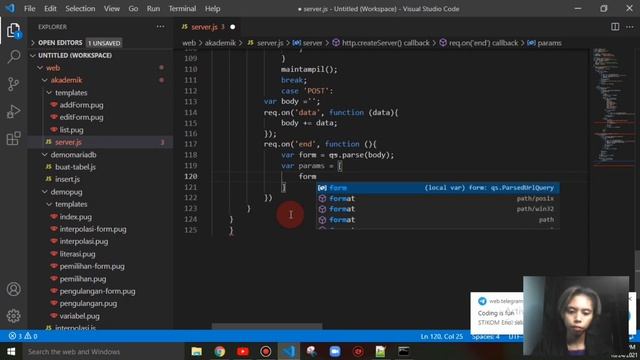Open File Explorer from taskbar
Image resolution: width=640 pixels, height=360 pixels.
point(197,351)
